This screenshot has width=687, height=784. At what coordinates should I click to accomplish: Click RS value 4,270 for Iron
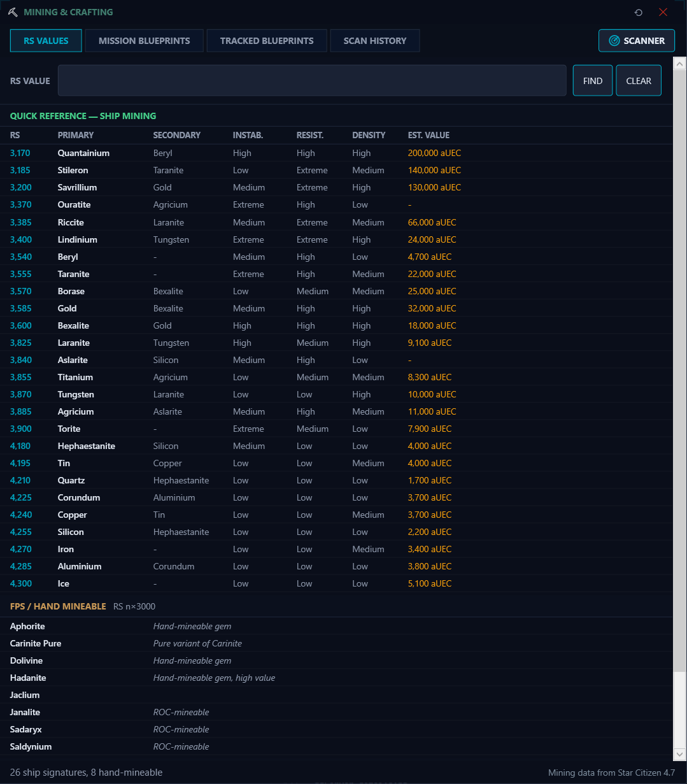tap(21, 549)
